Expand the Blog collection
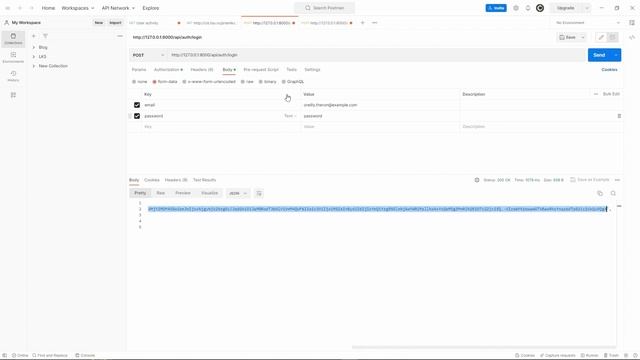 point(34,47)
